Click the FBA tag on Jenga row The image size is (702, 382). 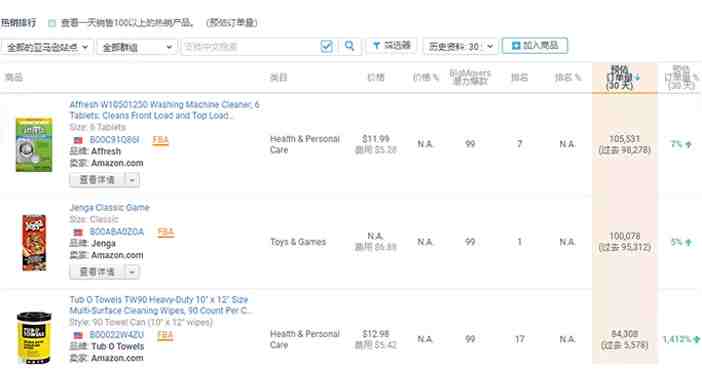pos(166,232)
